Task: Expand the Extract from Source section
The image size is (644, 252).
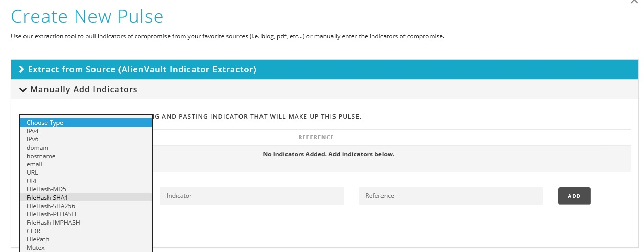Action: click(x=138, y=69)
